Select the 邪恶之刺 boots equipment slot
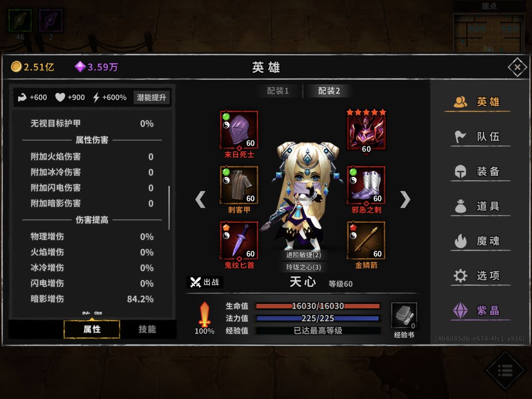The width and height of the screenshot is (532, 399). 366,185
